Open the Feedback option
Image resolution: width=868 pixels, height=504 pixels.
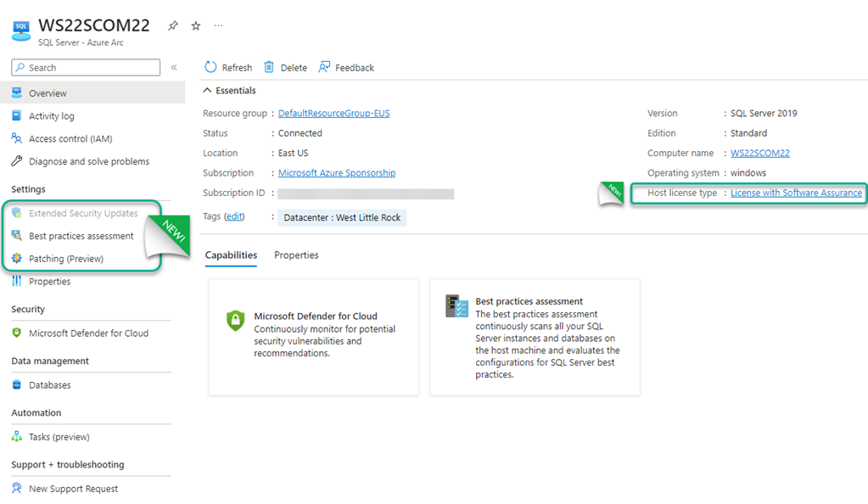point(346,68)
